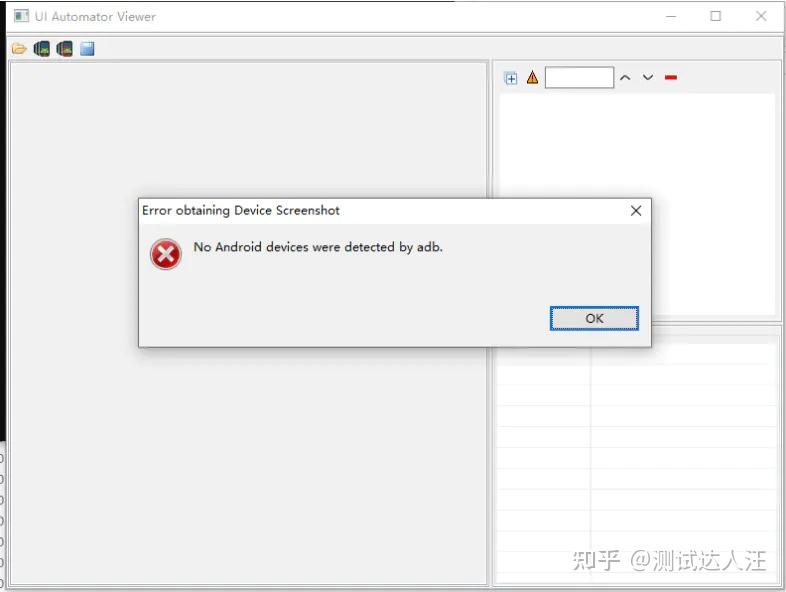
Task: Expand all nodes with the plus icon
Action: (x=510, y=78)
